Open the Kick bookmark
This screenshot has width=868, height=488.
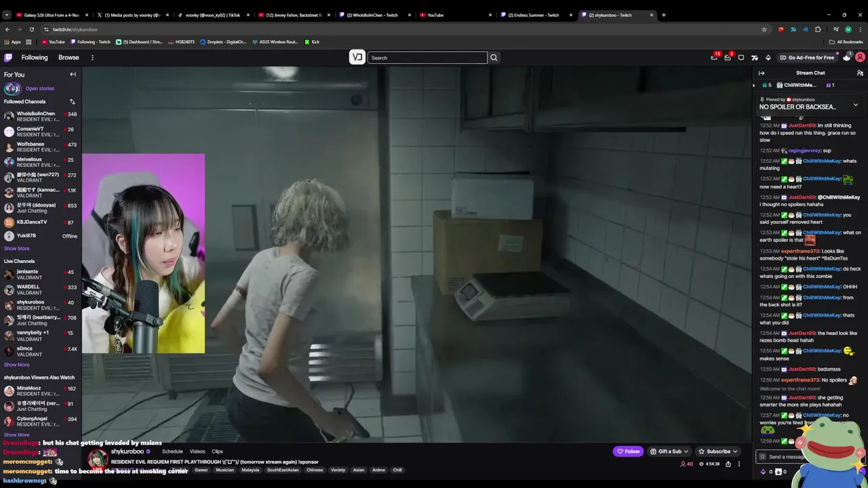[312, 42]
